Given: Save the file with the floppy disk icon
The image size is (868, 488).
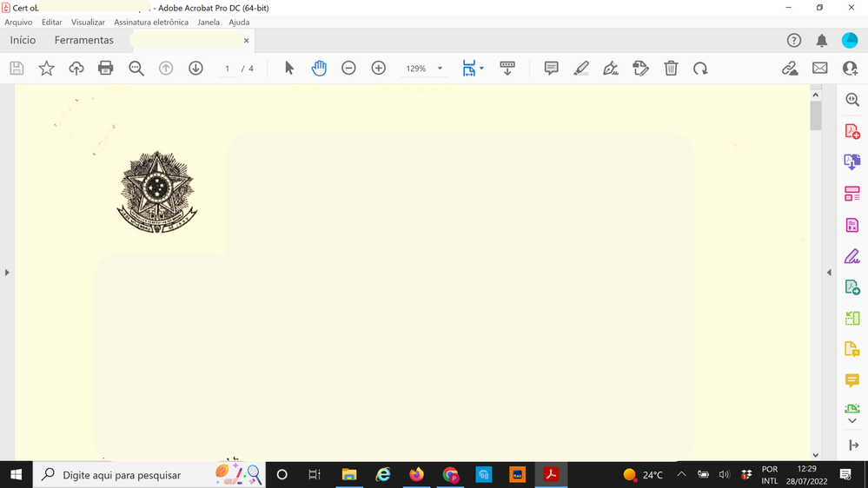Looking at the screenshot, I should pos(17,68).
